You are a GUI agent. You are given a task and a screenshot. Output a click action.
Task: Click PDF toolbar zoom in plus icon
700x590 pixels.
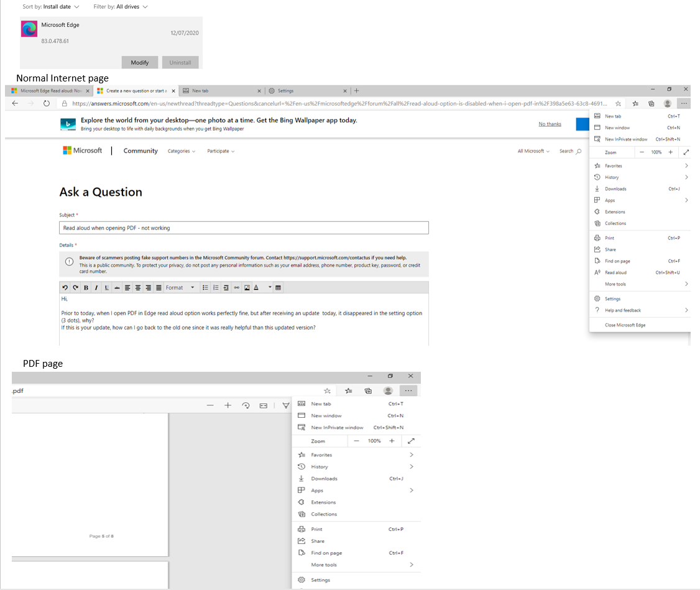[x=228, y=405]
